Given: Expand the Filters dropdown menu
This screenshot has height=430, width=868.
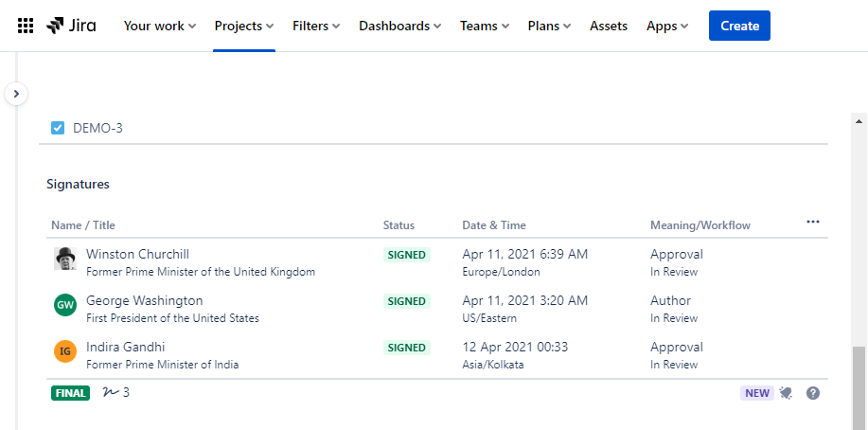Looking at the screenshot, I should pos(316,26).
